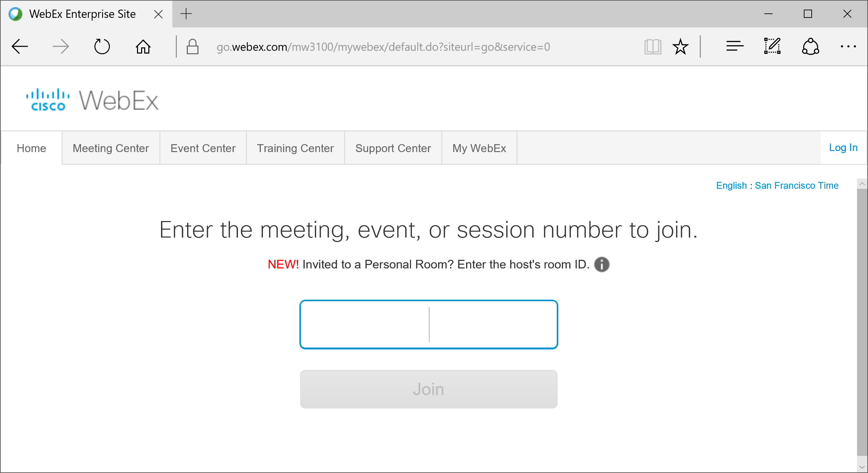This screenshot has width=868, height=473.
Task: Click the page scrollbar down arrow
Action: click(862, 467)
